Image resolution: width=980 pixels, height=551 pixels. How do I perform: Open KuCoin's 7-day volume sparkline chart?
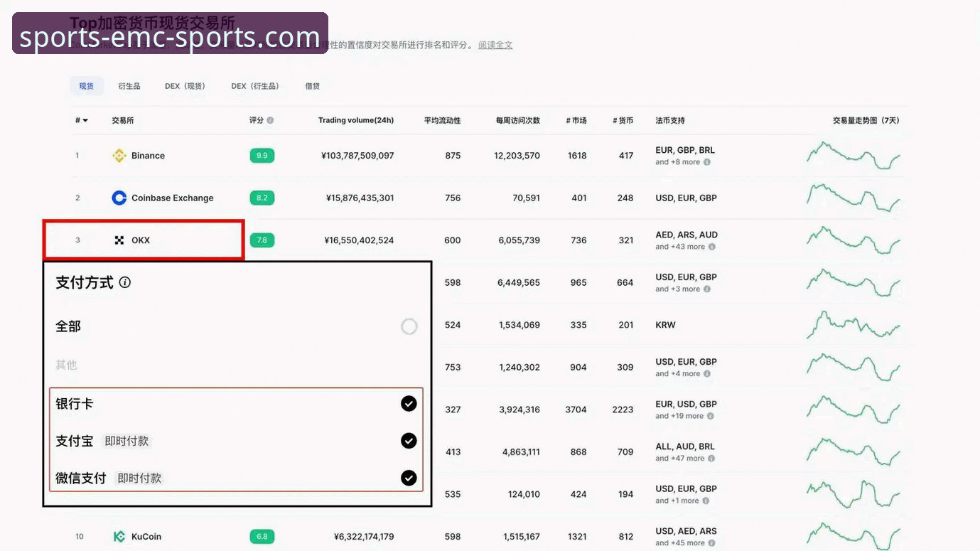pyautogui.click(x=854, y=537)
